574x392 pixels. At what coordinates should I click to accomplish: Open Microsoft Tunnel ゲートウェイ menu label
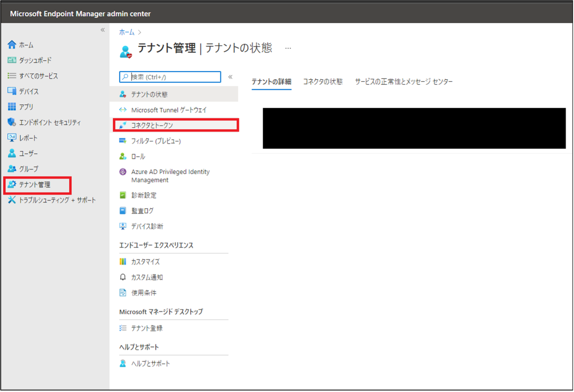[x=169, y=110]
